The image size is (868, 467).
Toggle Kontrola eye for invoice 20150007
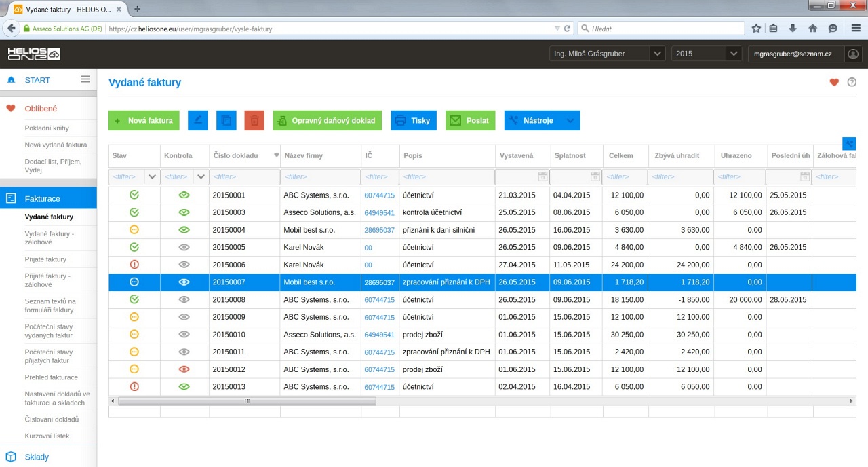[x=184, y=282]
